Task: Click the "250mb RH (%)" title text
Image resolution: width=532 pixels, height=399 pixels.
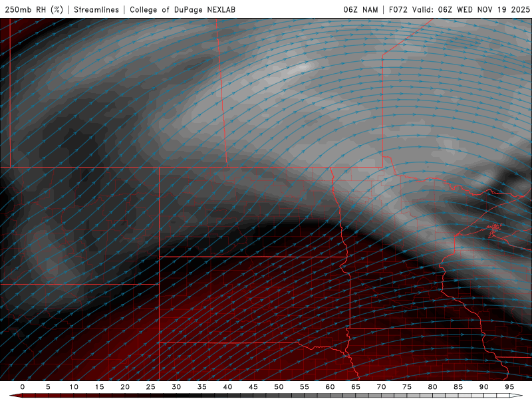Action: (x=34, y=10)
